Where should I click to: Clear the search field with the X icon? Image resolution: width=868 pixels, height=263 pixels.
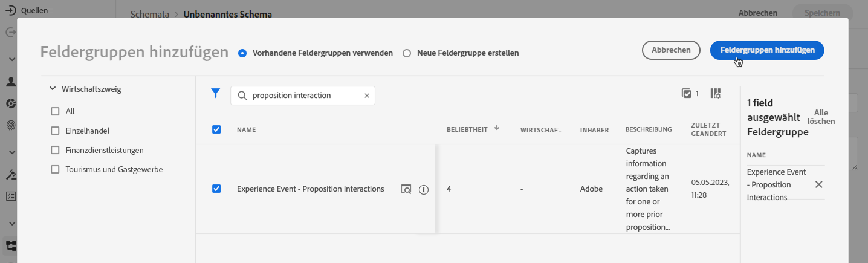(x=366, y=96)
